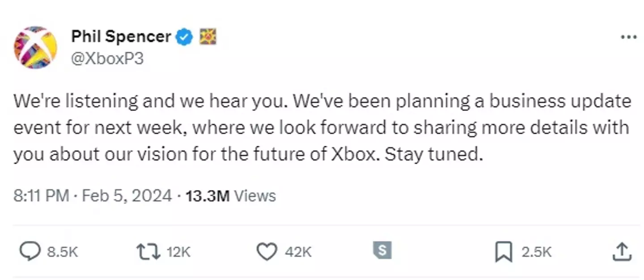Click the 2.5K bookmarks count
This screenshot has width=644, height=280.
point(536,253)
